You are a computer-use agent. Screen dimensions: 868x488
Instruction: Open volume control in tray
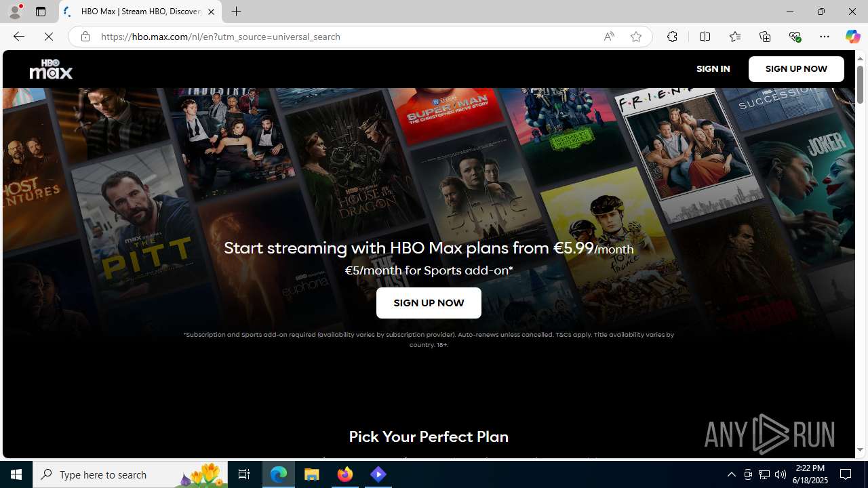tap(781, 474)
